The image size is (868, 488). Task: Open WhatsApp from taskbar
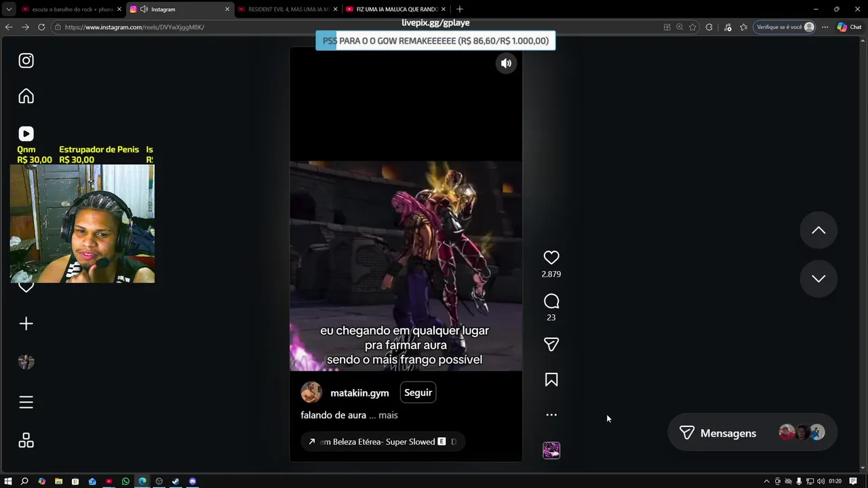pyautogui.click(x=125, y=481)
